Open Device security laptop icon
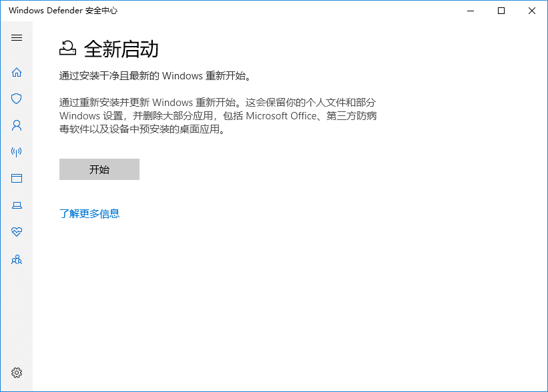The height and width of the screenshot is (392, 548). pyautogui.click(x=17, y=205)
